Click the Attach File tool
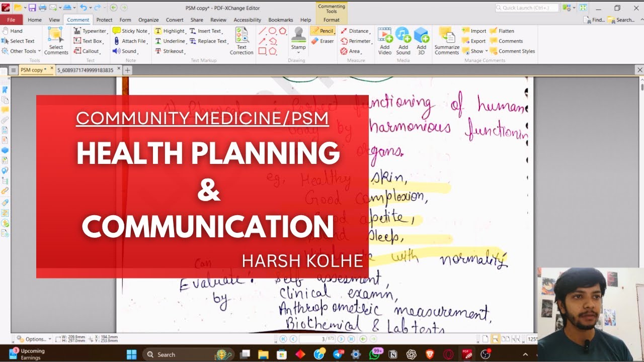The image size is (644, 362). pos(130,41)
